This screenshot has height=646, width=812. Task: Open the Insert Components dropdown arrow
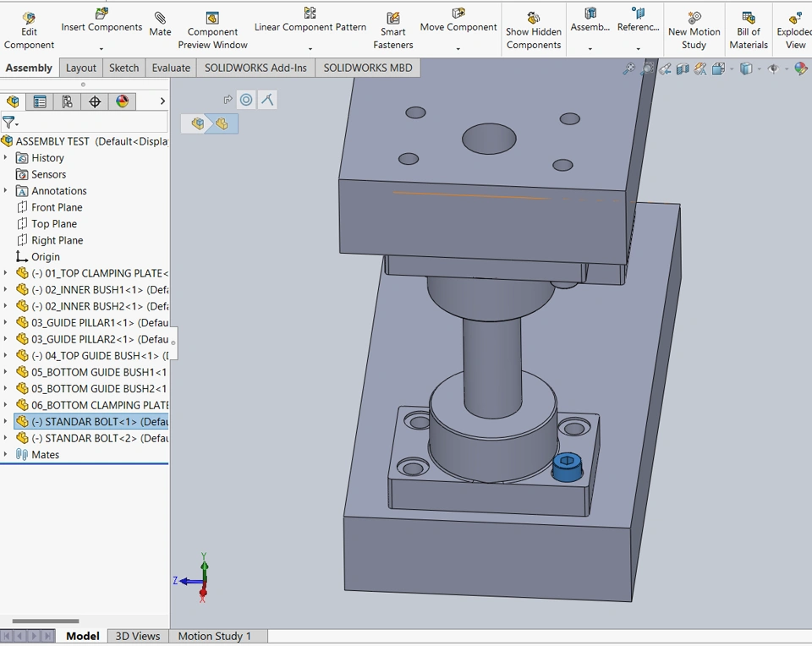[x=101, y=48]
